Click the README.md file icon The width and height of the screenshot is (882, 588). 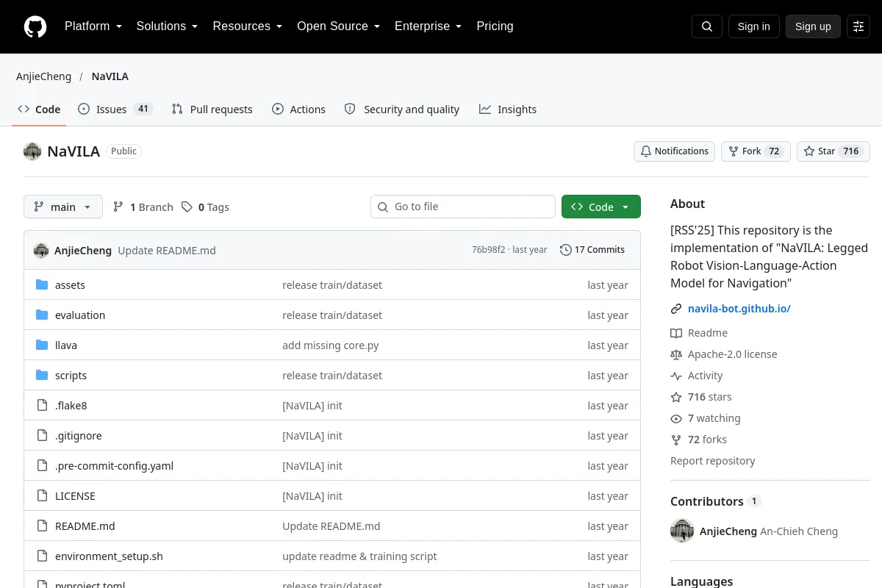pos(42,526)
